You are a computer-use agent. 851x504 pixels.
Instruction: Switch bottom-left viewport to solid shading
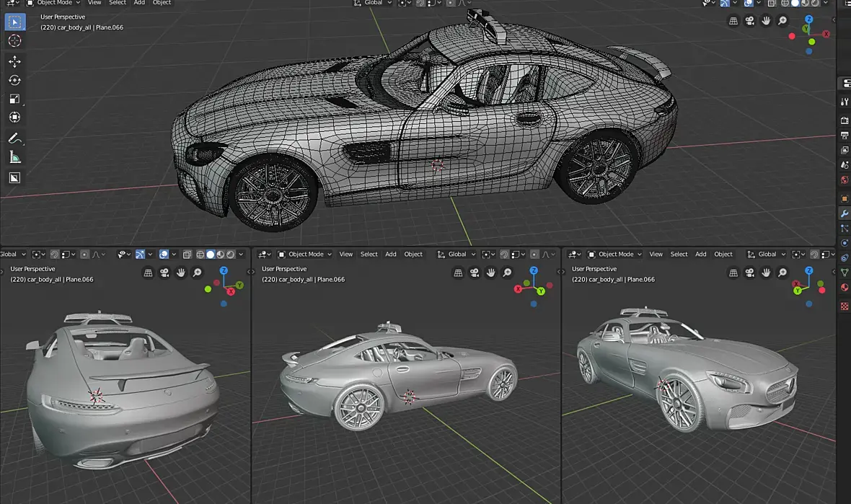click(211, 254)
